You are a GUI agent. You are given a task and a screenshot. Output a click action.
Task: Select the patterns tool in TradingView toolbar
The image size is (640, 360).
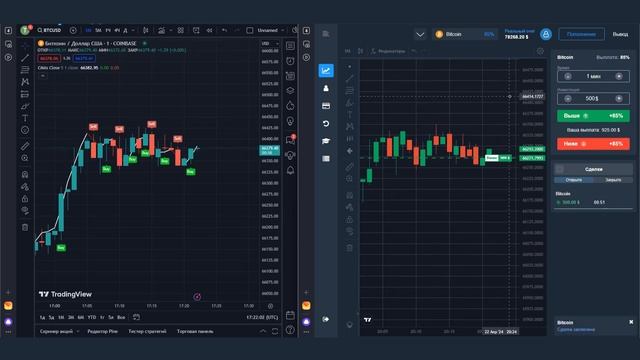25,82
